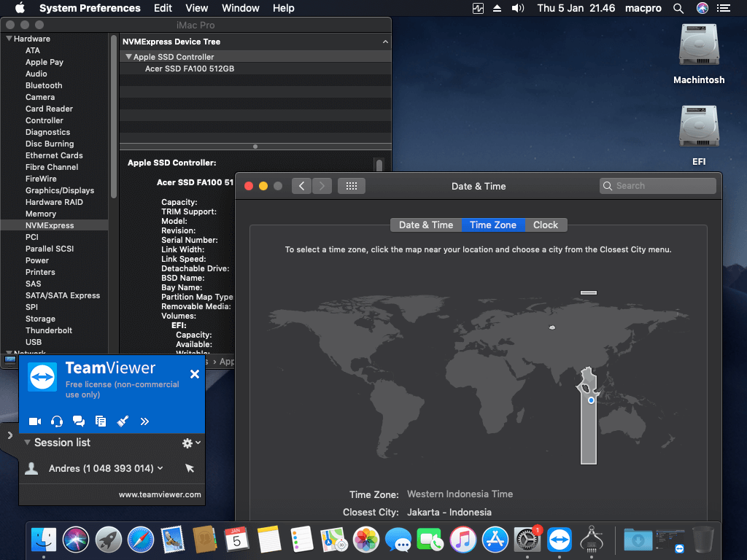Viewport: 747px width, 560px height.
Task: Go back using the preferences back arrow
Action: (301, 186)
